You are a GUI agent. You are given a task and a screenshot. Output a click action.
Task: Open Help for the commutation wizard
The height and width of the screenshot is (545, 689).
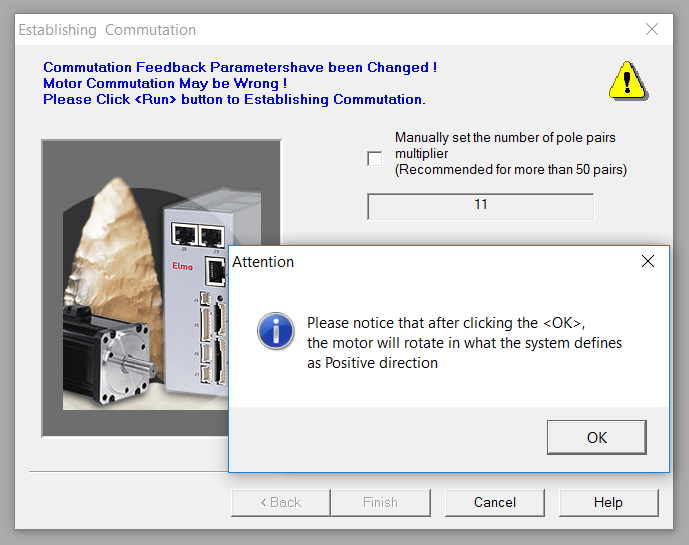609,502
